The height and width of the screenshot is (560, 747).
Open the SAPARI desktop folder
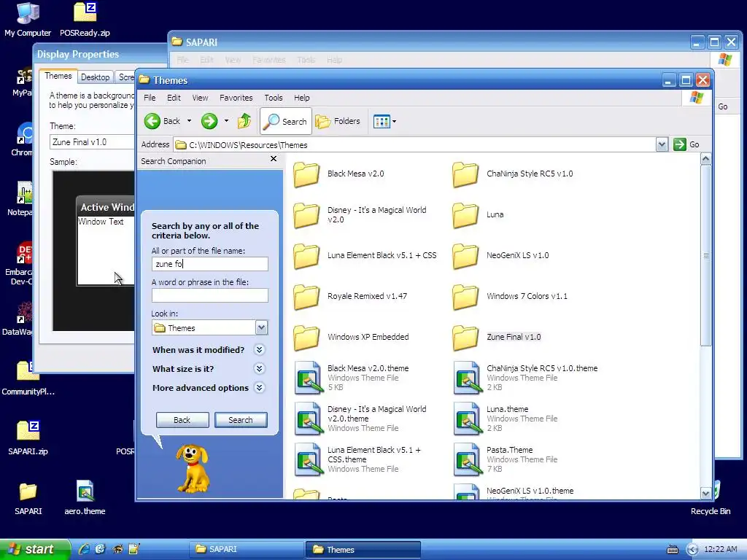[28, 498]
